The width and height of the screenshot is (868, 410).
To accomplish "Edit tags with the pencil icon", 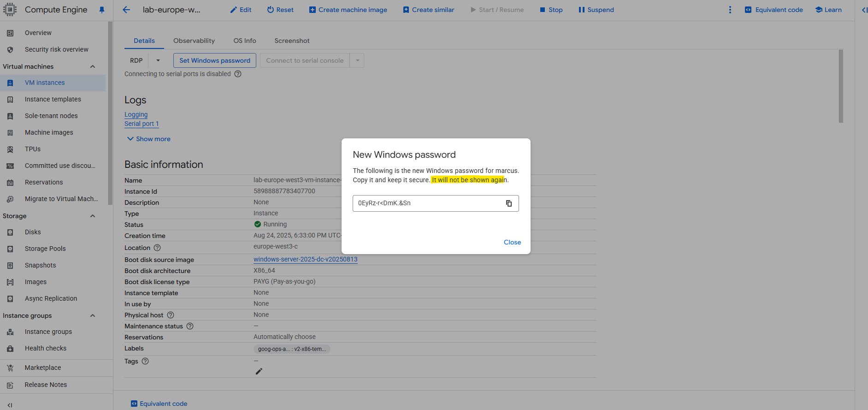I will pos(259,371).
